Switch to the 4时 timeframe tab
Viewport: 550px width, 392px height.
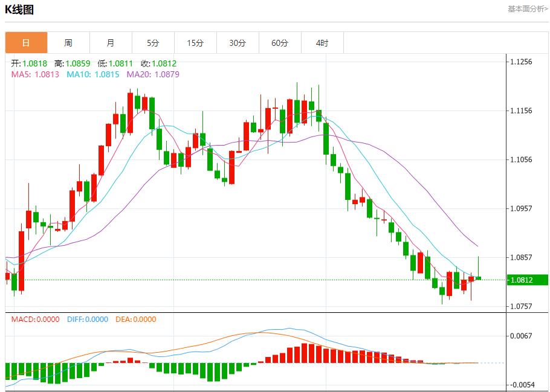tap(322, 43)
